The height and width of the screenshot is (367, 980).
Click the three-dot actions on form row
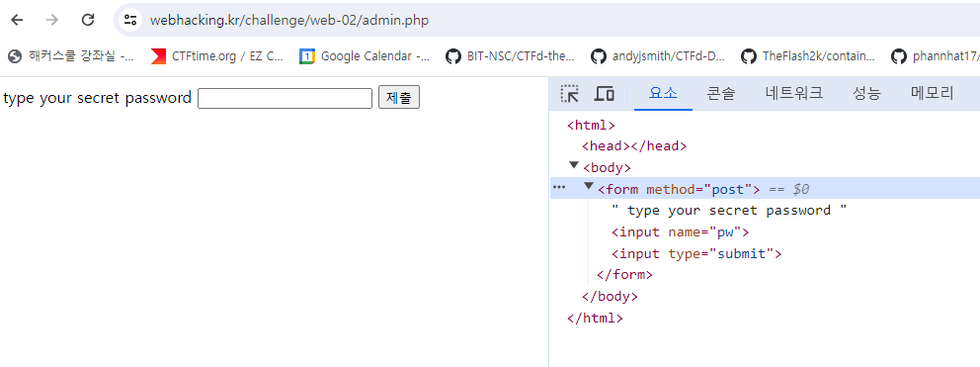point(559,187)
